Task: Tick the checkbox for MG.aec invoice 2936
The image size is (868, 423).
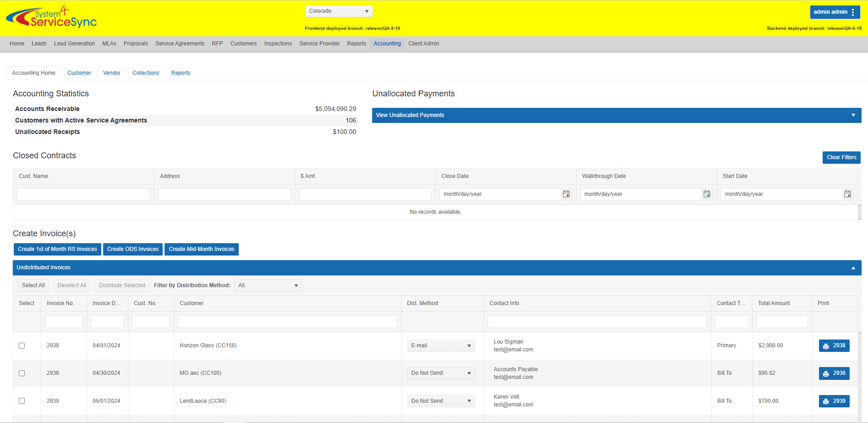Action: click(22, 373)
